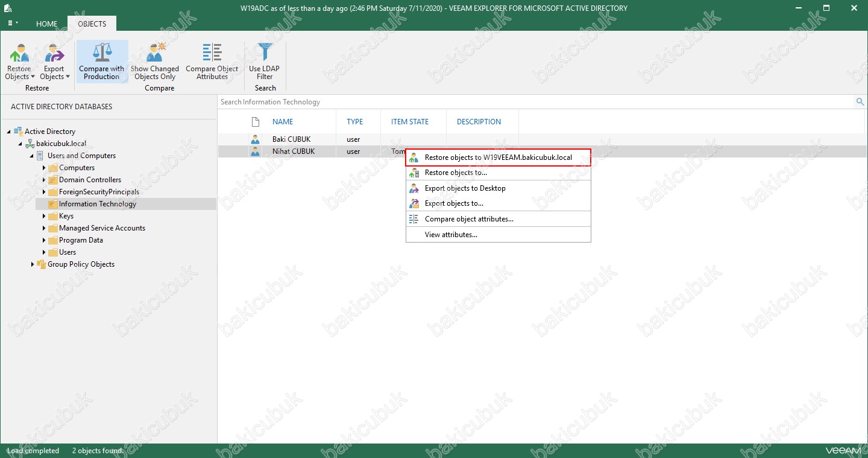
Task: Choose Restore objects to W19VEEAM.bakicubuk.local
Action: pos(498,157)
